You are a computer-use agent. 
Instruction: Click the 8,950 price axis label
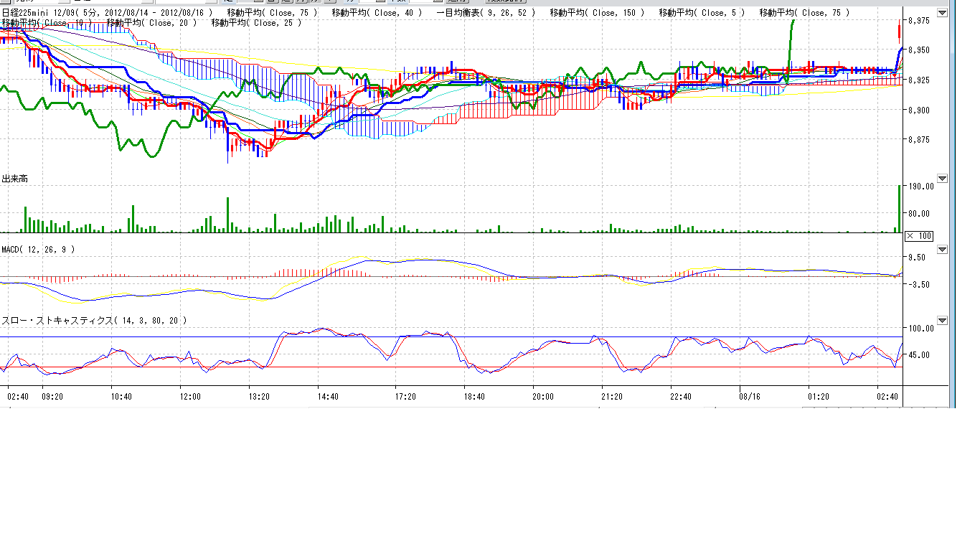click(x=920, y=50)
